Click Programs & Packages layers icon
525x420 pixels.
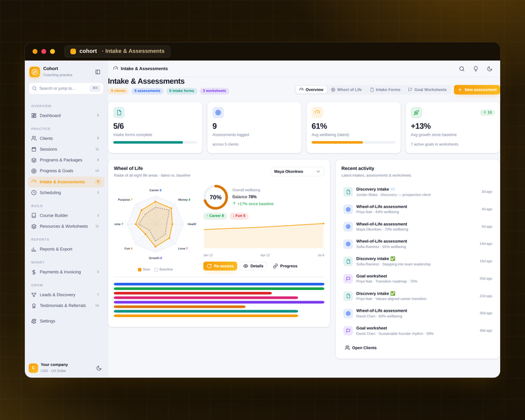(34, 160)
